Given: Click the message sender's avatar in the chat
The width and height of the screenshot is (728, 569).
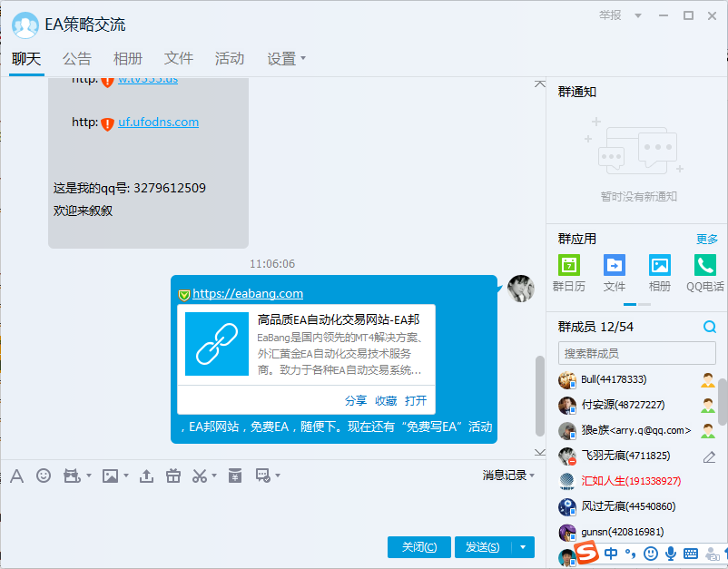Looking at the screenshot, I should click(520, 289).
